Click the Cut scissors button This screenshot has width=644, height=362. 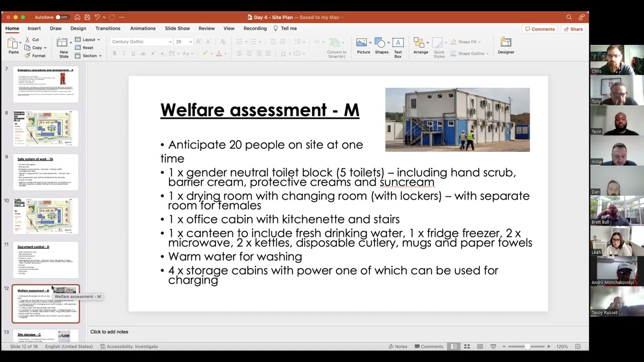pyautogui.click(x=31, y=40)
